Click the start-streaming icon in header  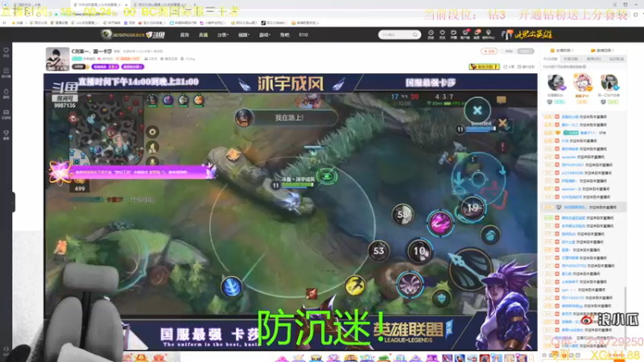coord(453,34)
